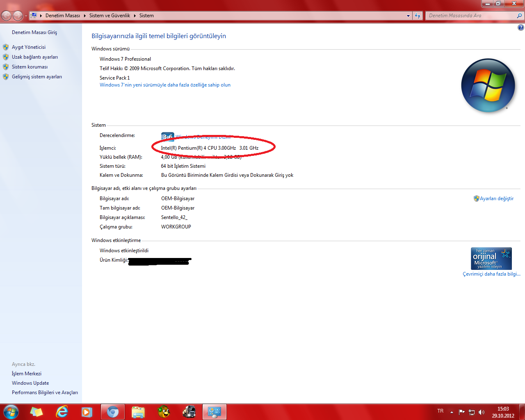Open Çevrimiçi daha fazla bilgi link
This screenshot has height=420, width=525.
(491, 274)
